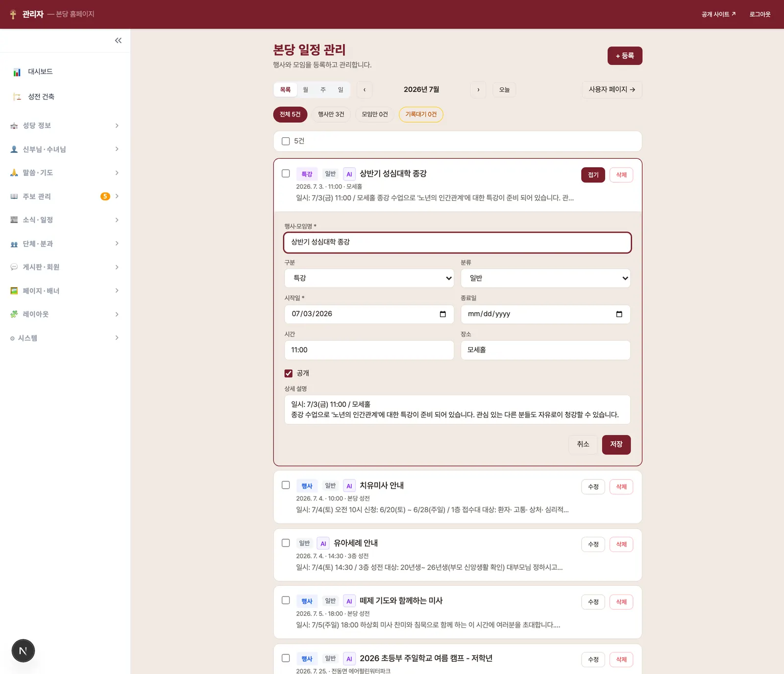
Task: Open the 대시보드 chart icon
Action: 17,72
